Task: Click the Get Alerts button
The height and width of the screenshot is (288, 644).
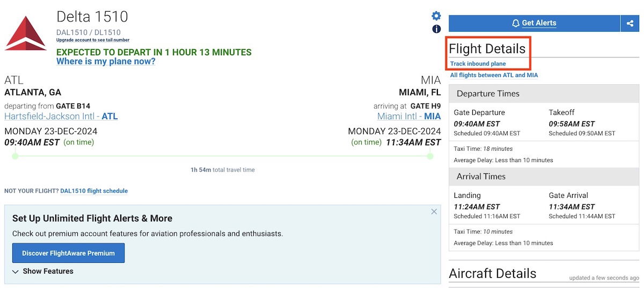Action: (535, 23)
